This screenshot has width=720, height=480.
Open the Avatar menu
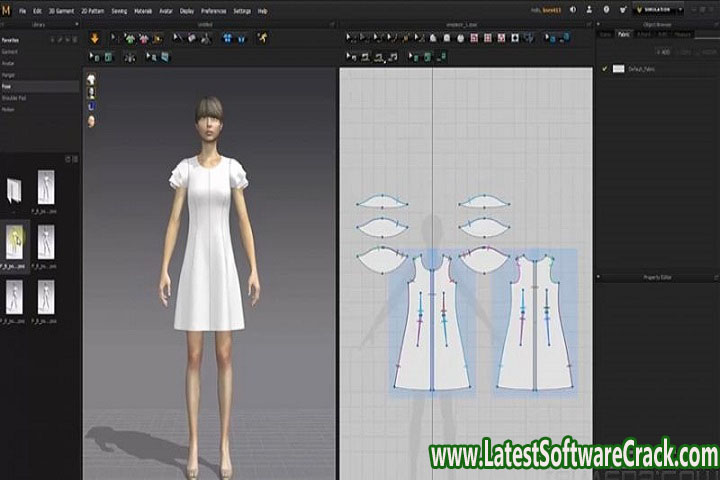[x=166, y=11]
